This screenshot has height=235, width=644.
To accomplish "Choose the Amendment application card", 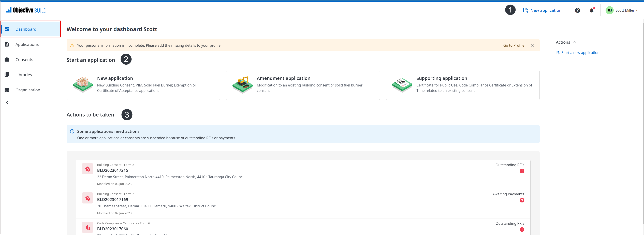I will (x=303, y=85).
